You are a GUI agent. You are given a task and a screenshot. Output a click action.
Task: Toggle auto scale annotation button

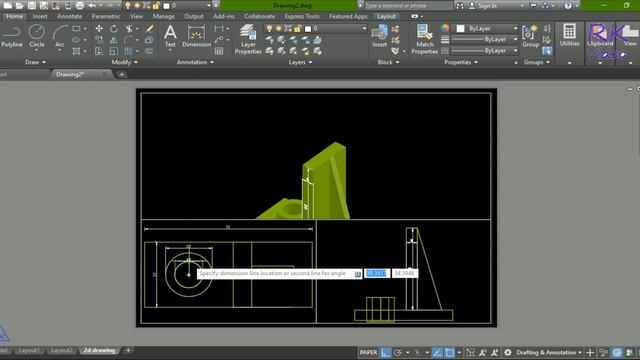(x=494, y=352)
